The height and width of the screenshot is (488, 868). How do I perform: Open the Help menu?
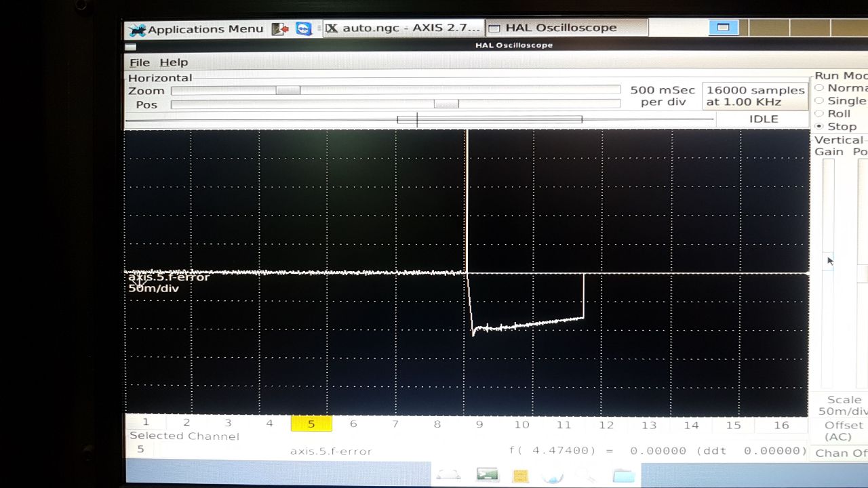tap(174, 62)
